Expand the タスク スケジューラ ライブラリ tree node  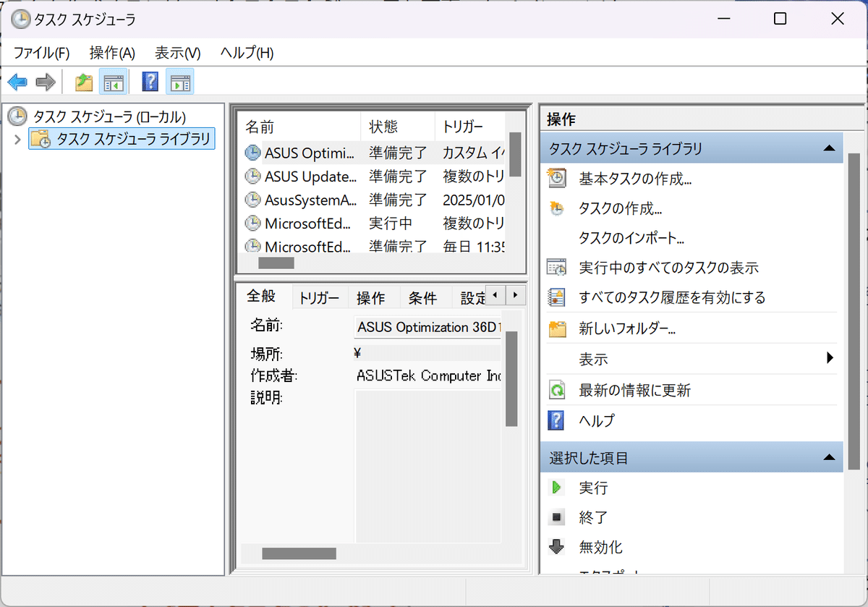[x=17, y=138]
